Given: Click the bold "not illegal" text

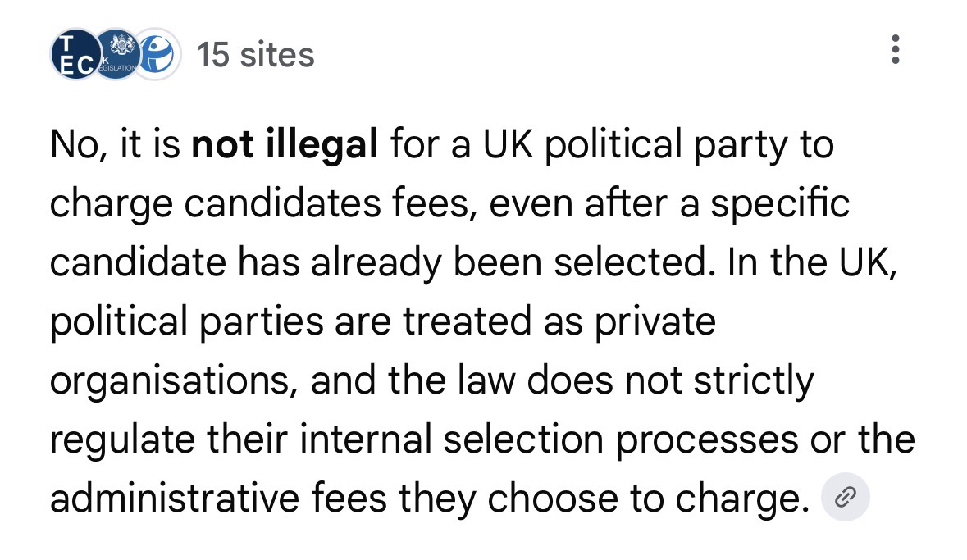Looking at the screenshot, I should (x=285, y=144).
